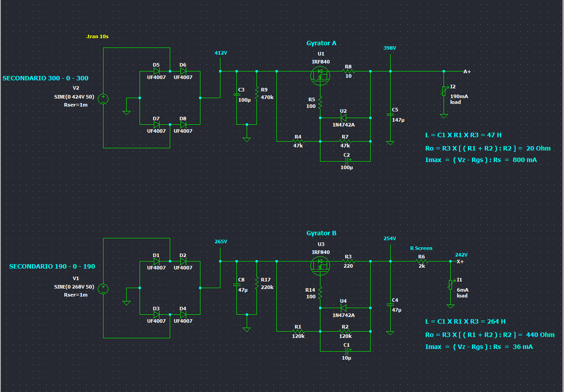Click the SECONDARIO 300 - 0 - 300 label
Image resolution: width=564 pixels, height=392 pixels.
(45, 78)
